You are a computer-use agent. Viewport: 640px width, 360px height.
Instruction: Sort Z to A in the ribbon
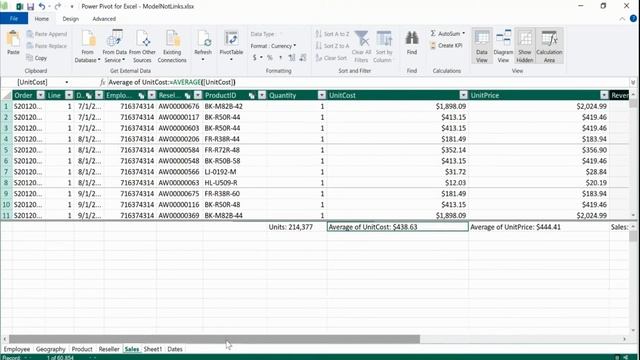tap(332, 46)
